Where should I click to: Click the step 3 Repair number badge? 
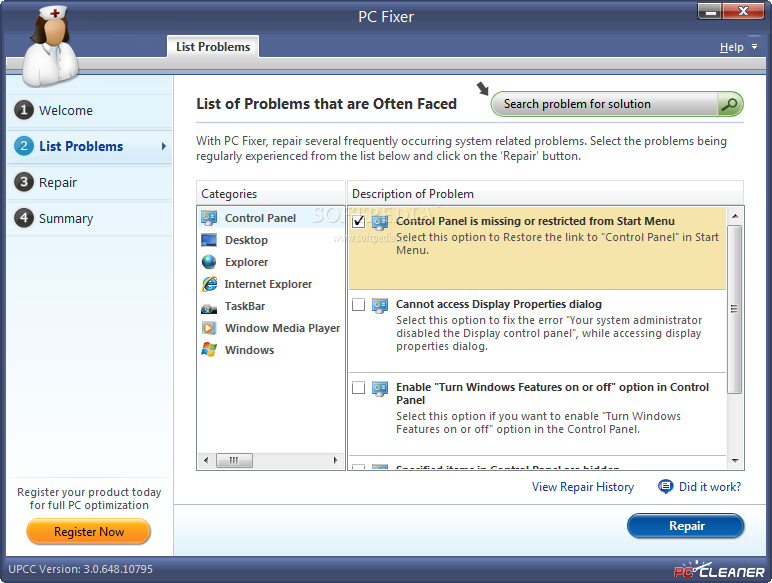(x=24, y=182)
